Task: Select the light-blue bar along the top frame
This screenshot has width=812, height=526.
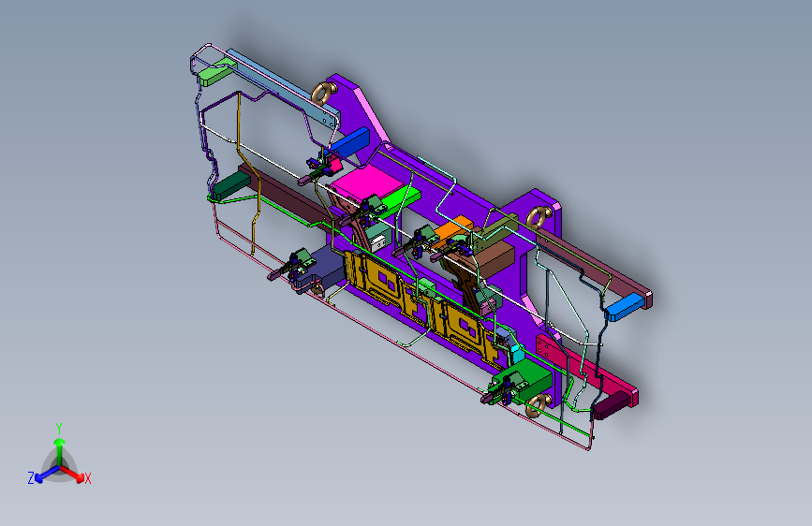Action: click(282, 88)
